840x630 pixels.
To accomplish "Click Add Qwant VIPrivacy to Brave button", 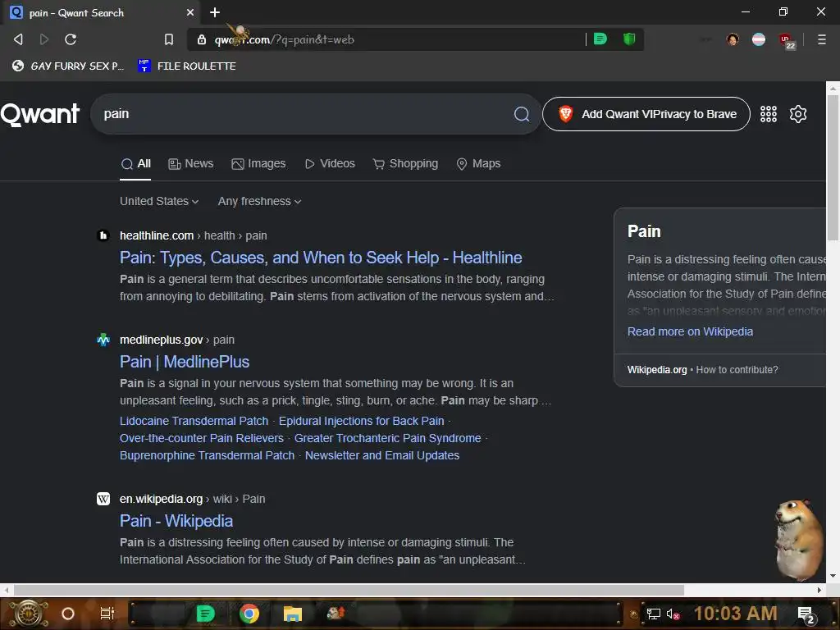I will point(646,113).
